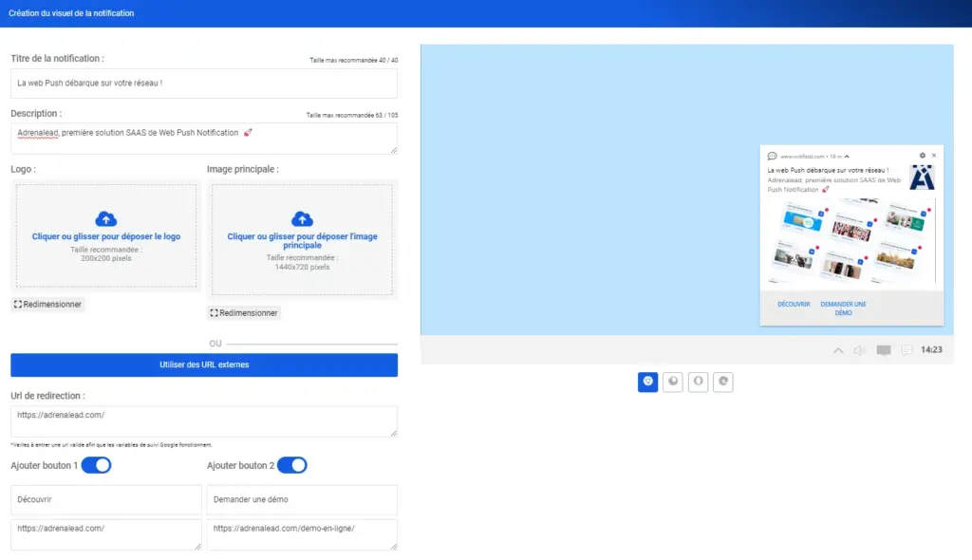The width and height of the screenshot is (972, 560).
Task: Click the upload cloud icon for the logo
Action: coord(105,218)
